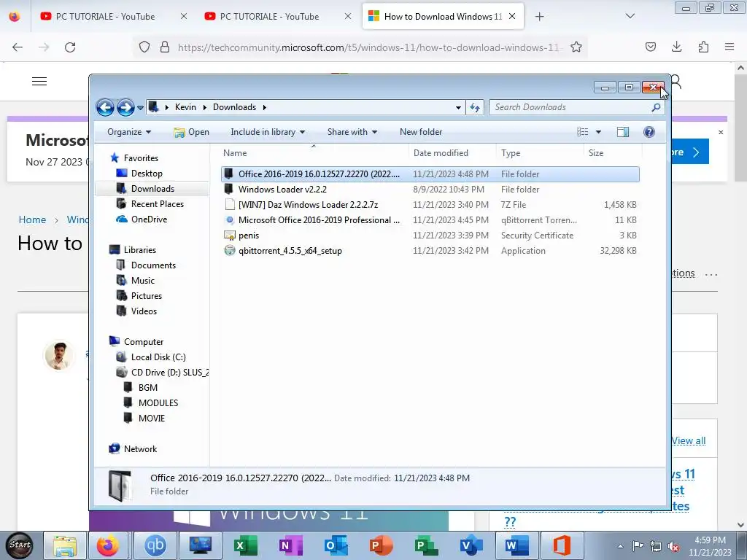Open the Share with dropdown
The height and width of the screenshot is (560, 747).
352,132
